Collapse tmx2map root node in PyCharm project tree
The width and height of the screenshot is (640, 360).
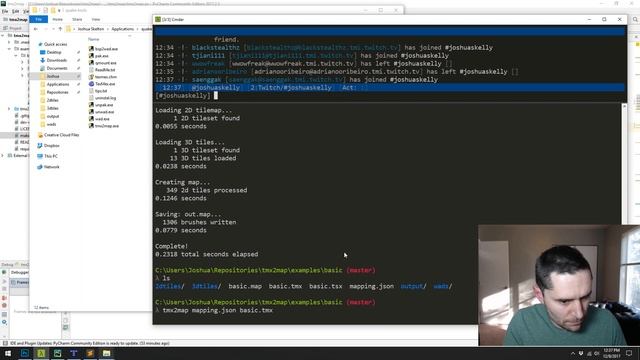(x=3, y=36)
